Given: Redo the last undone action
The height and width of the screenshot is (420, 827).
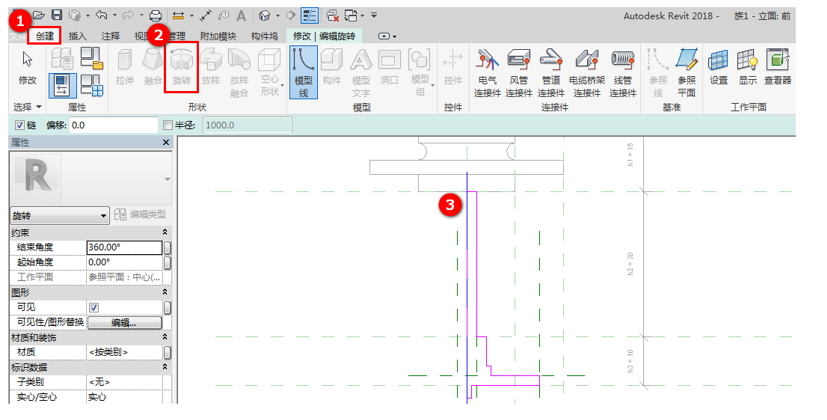Looking at the screenshot, I should 128,15.
